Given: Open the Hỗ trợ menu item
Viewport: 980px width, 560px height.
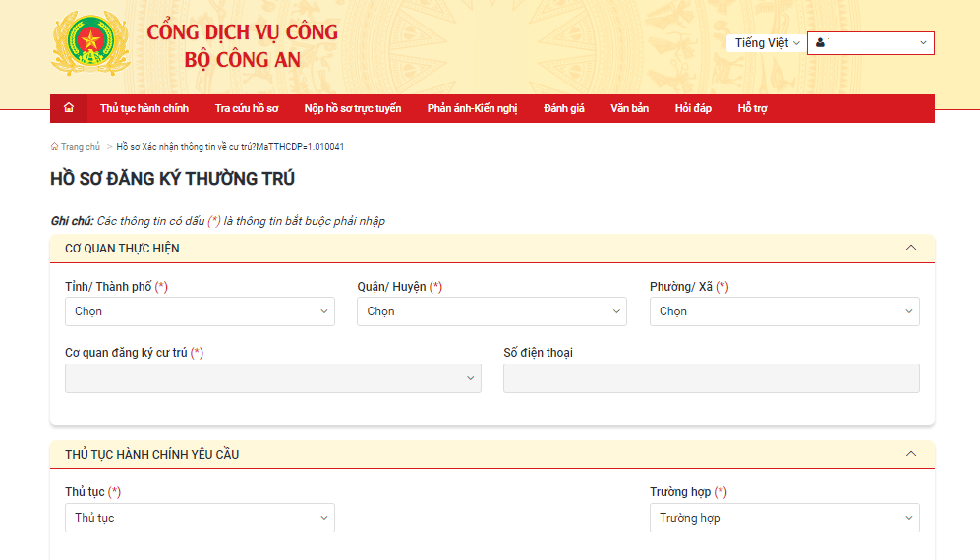Looking at the screenshot, I should 752,108.
